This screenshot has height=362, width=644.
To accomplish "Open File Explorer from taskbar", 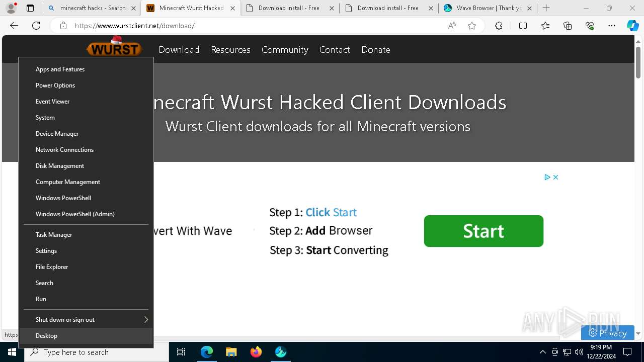I will point(231,352).
